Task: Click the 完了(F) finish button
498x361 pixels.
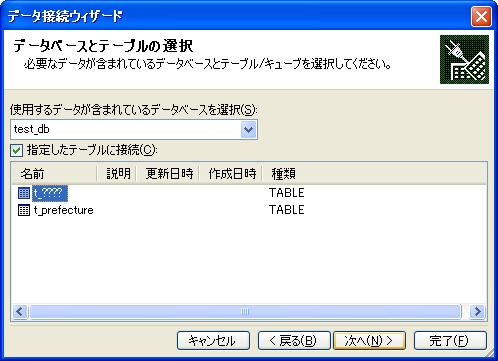Action: point(450,341)
